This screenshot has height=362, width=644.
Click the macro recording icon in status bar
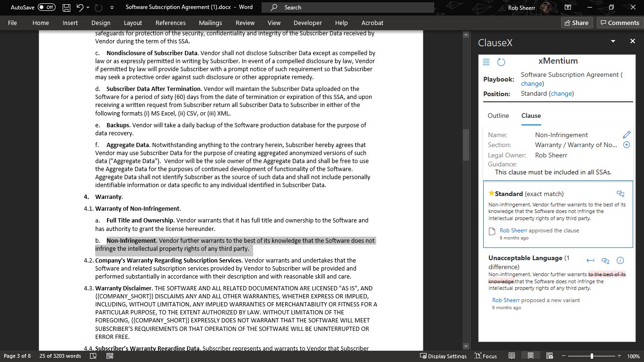point(109,356)
